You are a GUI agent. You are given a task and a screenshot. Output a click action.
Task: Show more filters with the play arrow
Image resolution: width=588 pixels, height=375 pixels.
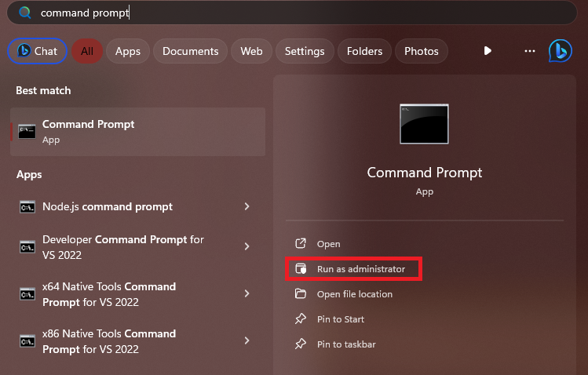point(488,51)
